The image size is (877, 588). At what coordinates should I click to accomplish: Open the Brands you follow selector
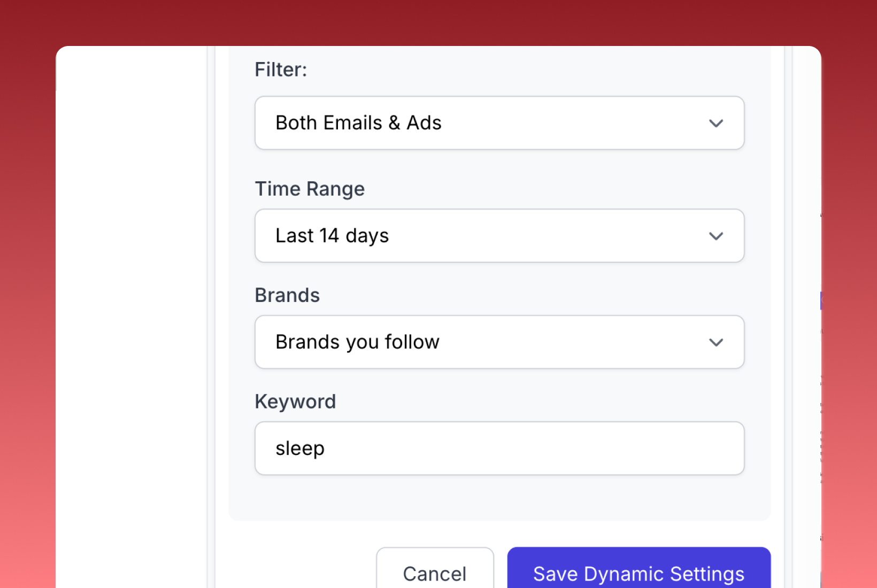click(x=499, y=342)
